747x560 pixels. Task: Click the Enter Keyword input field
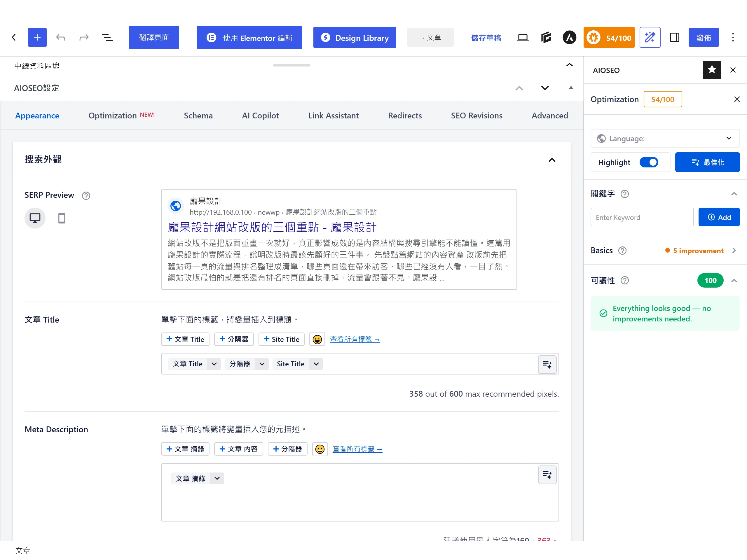642,217
